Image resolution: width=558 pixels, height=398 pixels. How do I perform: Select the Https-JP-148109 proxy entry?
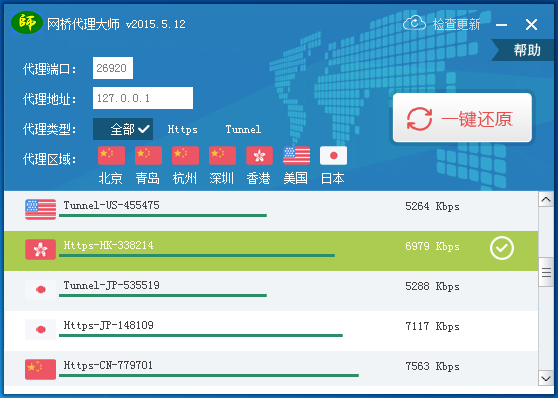coord(271,331)
